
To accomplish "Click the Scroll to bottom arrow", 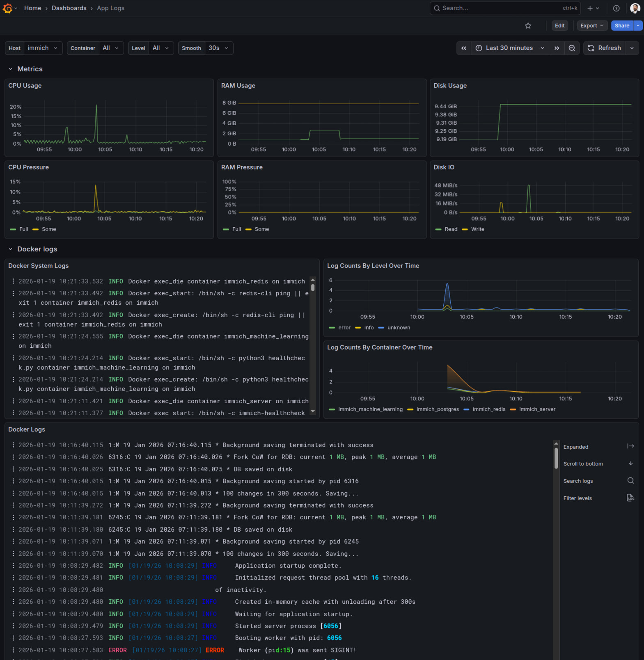I will [x=630, y=464].
